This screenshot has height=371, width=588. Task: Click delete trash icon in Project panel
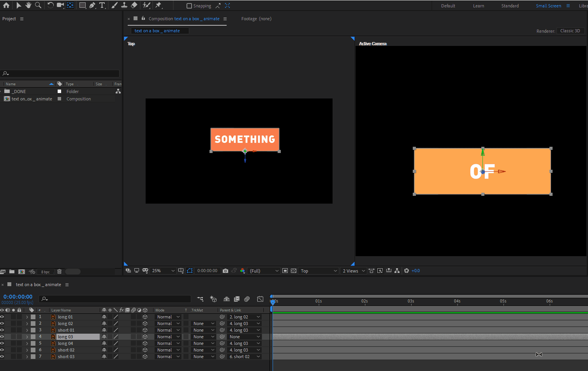60,272
